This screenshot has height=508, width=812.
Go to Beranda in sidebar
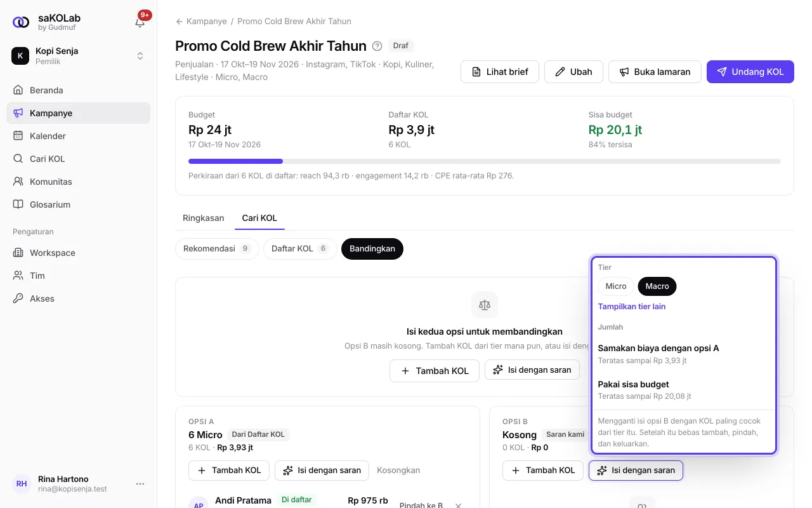click(78, 90)
